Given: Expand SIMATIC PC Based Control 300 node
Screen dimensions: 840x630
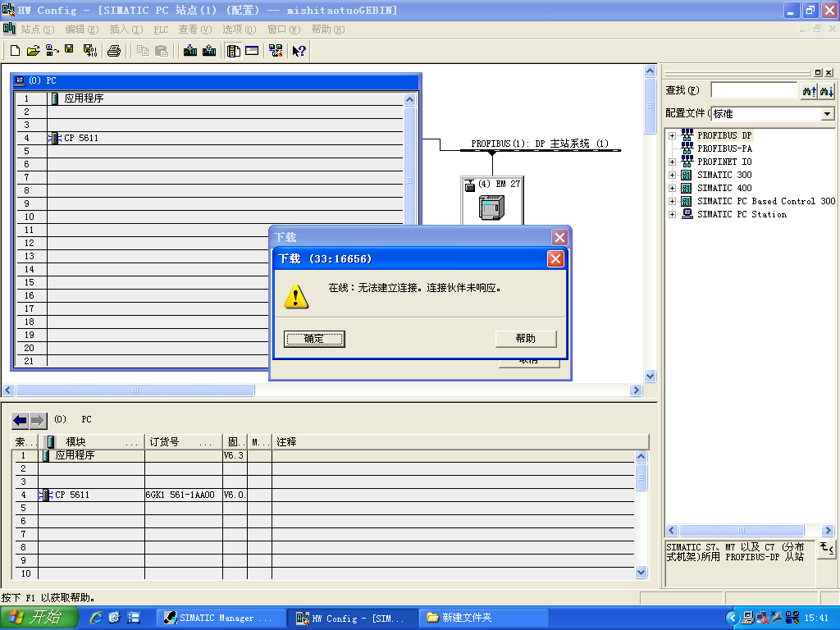Looking at the screenshot, I should pos(673,202).
